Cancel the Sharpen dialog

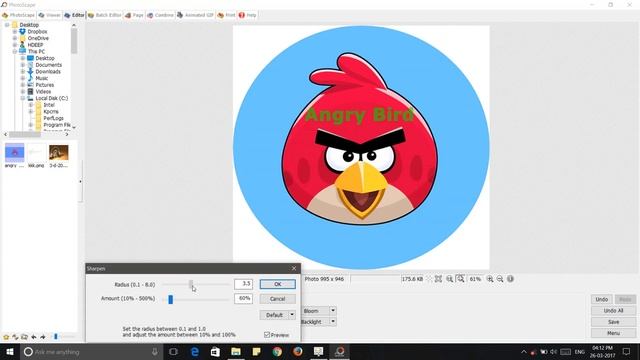tap(278, 299)
